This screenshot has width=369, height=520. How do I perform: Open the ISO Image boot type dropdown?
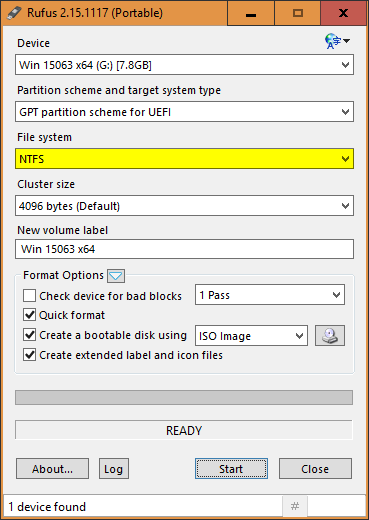(251, 336)
